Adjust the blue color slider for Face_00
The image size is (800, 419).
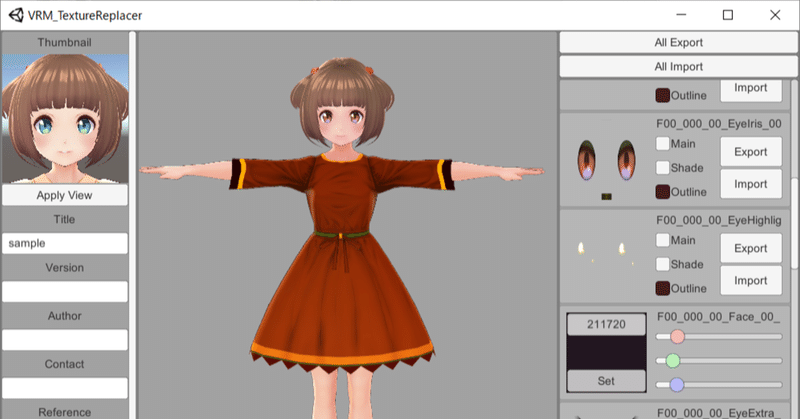click(718, 385)
